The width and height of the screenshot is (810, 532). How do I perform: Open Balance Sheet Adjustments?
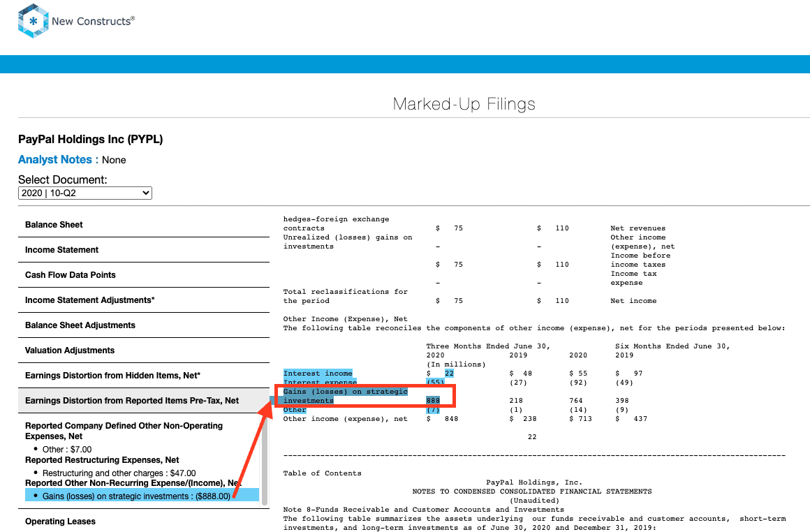[x=144, y=325]
